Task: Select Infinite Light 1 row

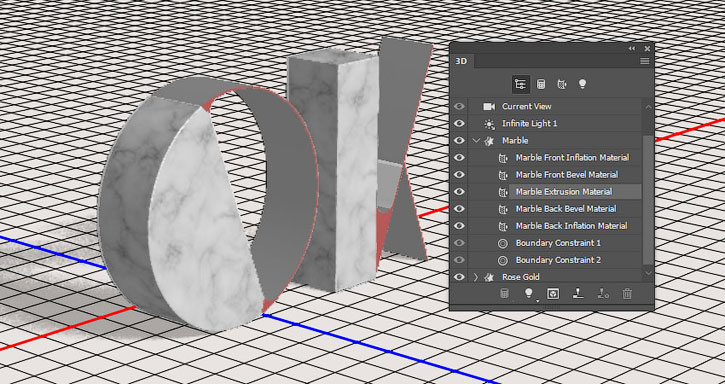Action: point(555,124)
